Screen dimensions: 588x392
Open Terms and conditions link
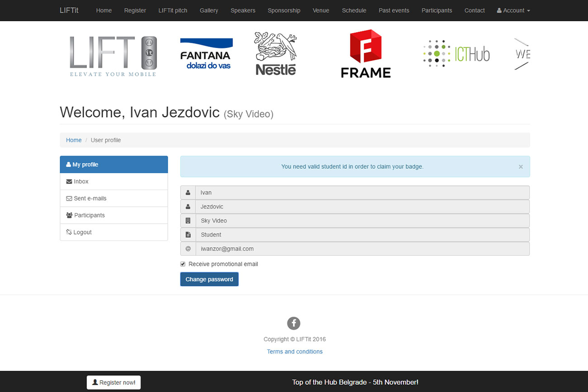(x=295, y=352)
